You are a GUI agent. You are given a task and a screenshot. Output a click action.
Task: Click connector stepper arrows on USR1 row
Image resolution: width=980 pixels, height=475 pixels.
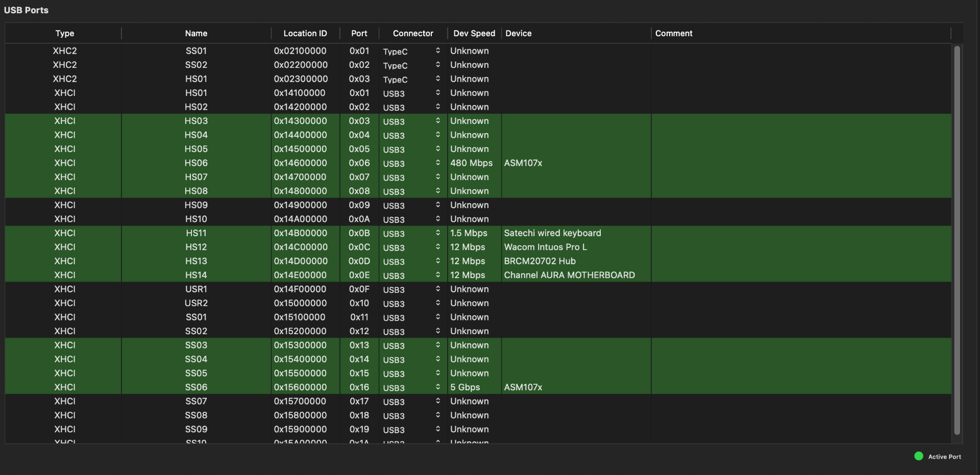437,289
